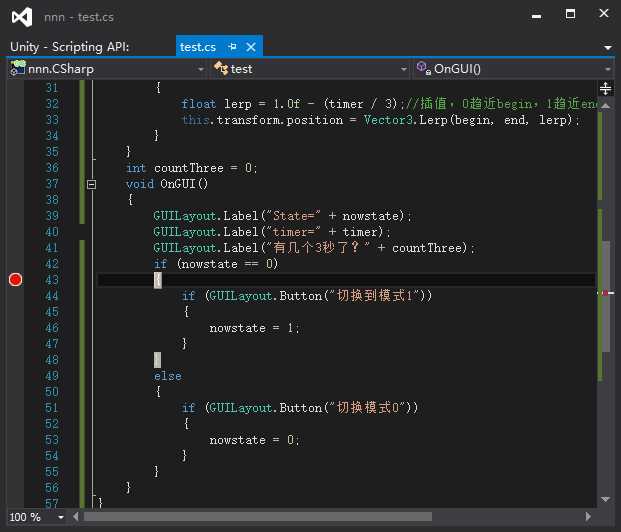Click GUILayout.Label("timer=" line

click(x=272, y=232)
